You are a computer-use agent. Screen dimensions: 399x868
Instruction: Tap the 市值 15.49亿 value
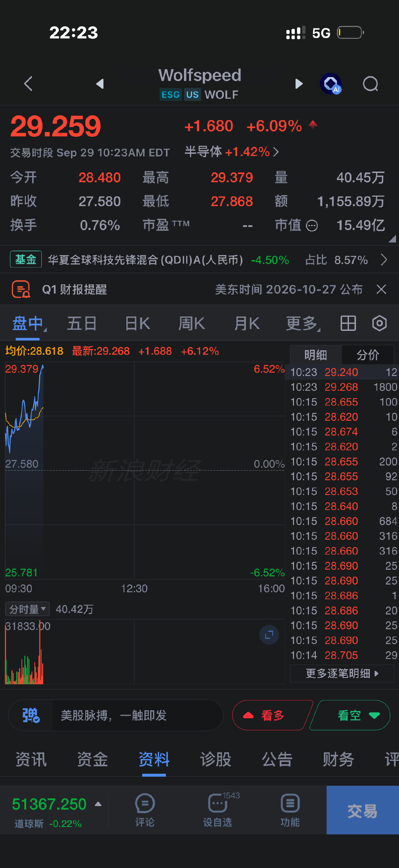361,225
